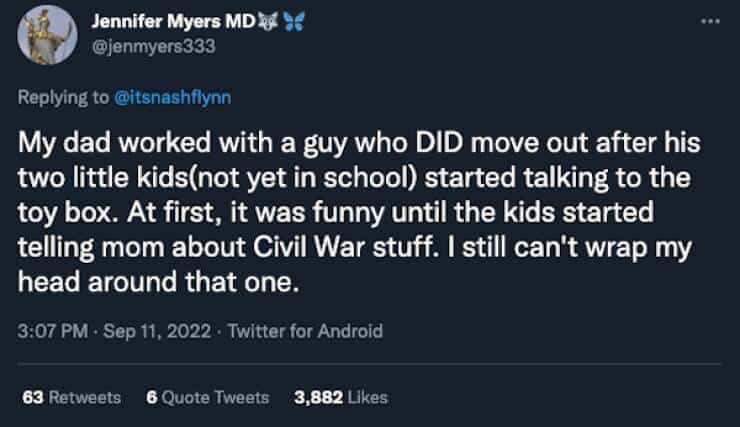
Task: View the 63 Retweets list
Action: tap(71, 397)
